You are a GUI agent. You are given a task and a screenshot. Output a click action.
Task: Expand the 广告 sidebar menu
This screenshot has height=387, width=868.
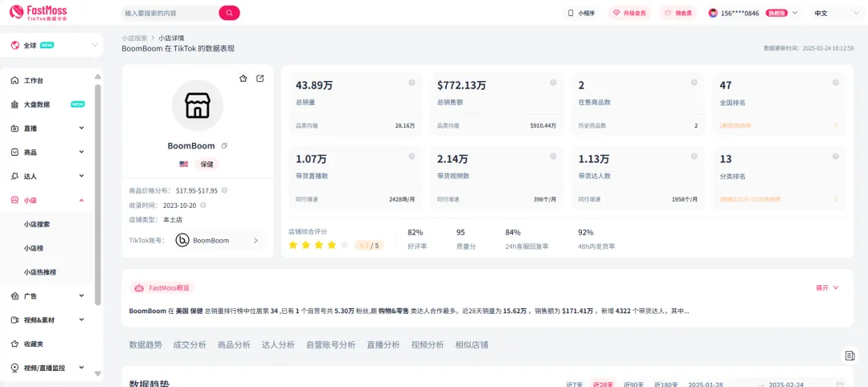[x=81, y=295]
